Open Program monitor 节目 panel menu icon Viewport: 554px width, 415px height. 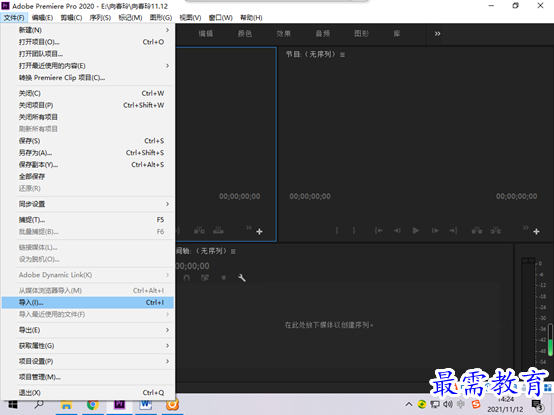[342, 55]
